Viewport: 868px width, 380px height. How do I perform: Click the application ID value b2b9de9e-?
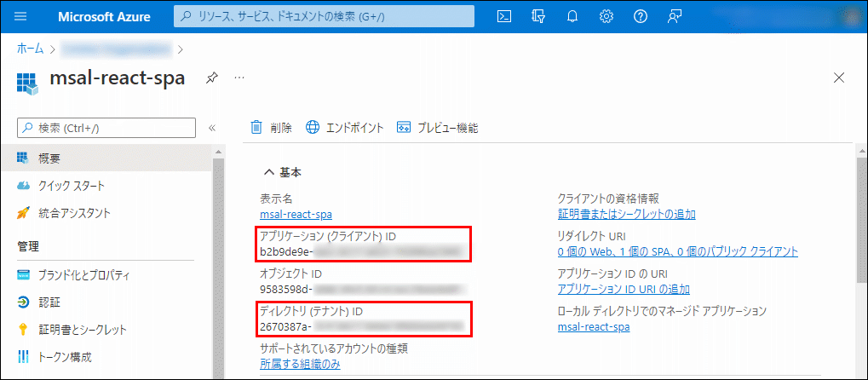point(286,252)
